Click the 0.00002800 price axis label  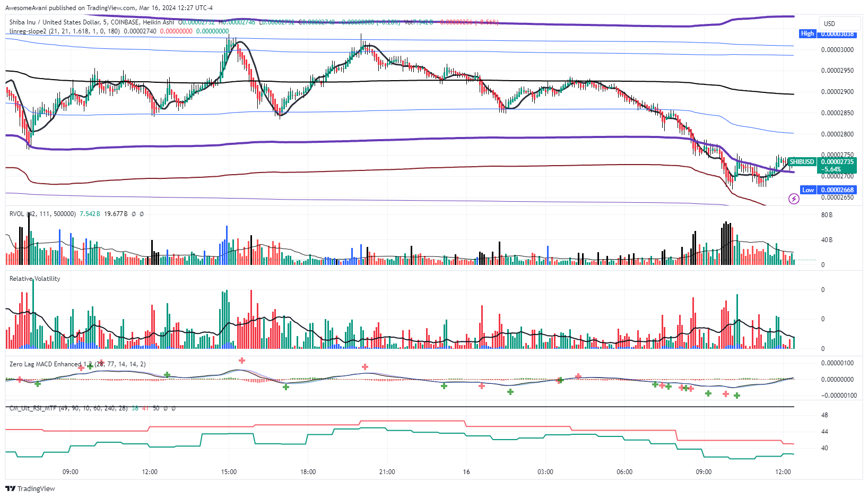click(x=837, y=134)
